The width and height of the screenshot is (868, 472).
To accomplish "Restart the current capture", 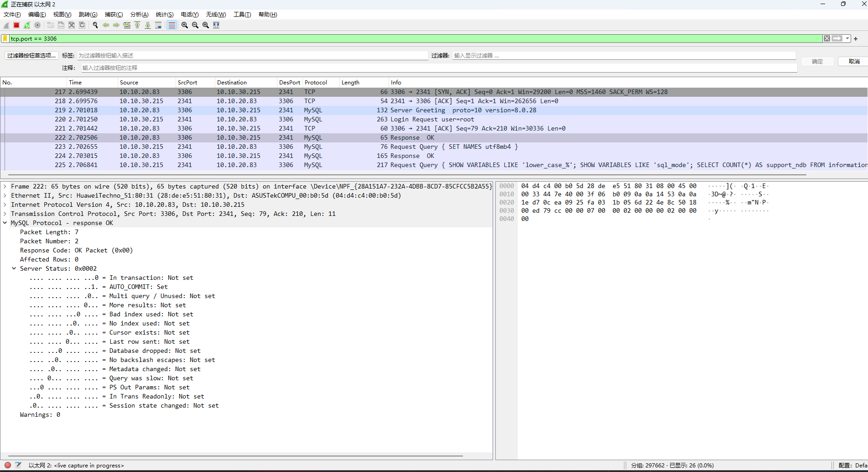I will coord(27,25).
